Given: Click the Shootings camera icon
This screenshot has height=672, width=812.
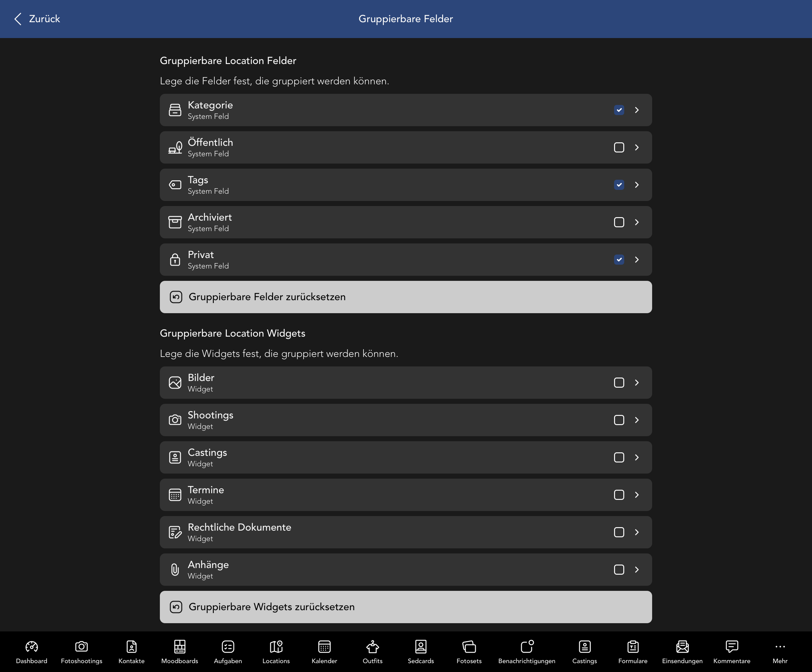Looking at the screenshot, I should (175, 420).
